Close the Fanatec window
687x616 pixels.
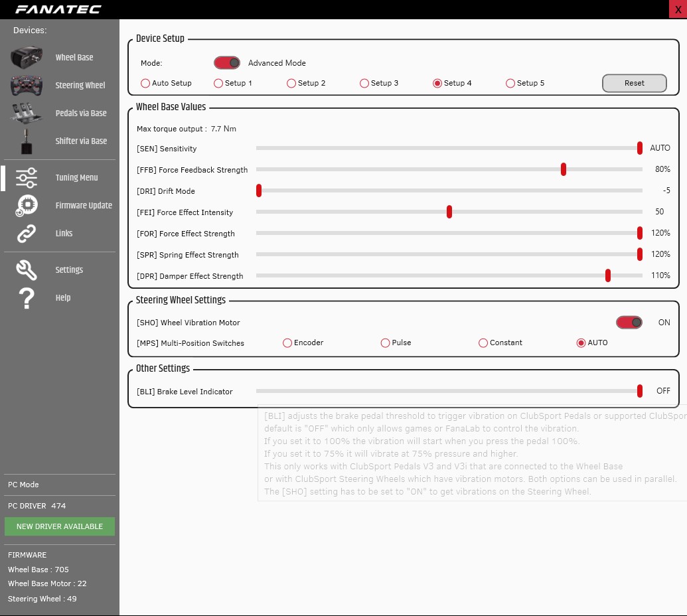click(678, 10)
